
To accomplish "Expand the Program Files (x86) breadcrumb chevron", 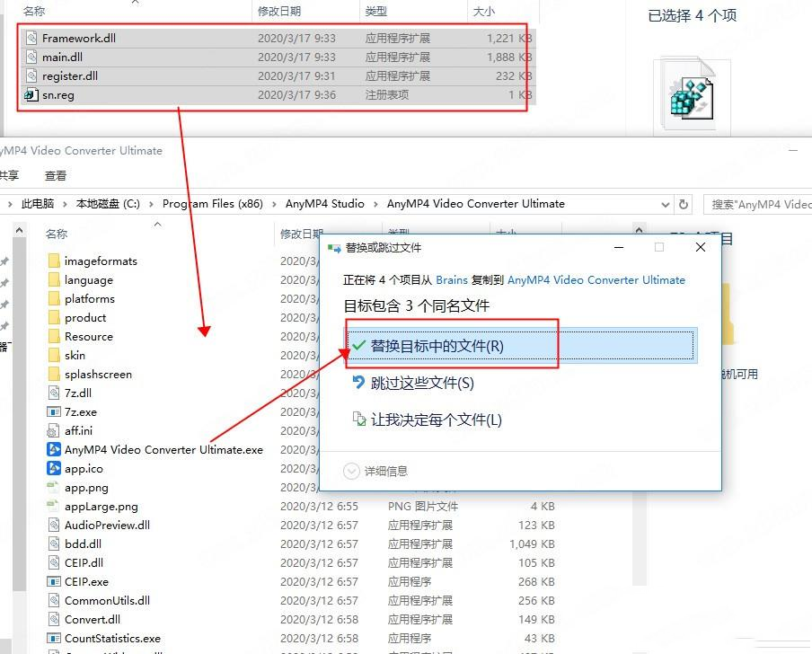I will pos(273,204).
